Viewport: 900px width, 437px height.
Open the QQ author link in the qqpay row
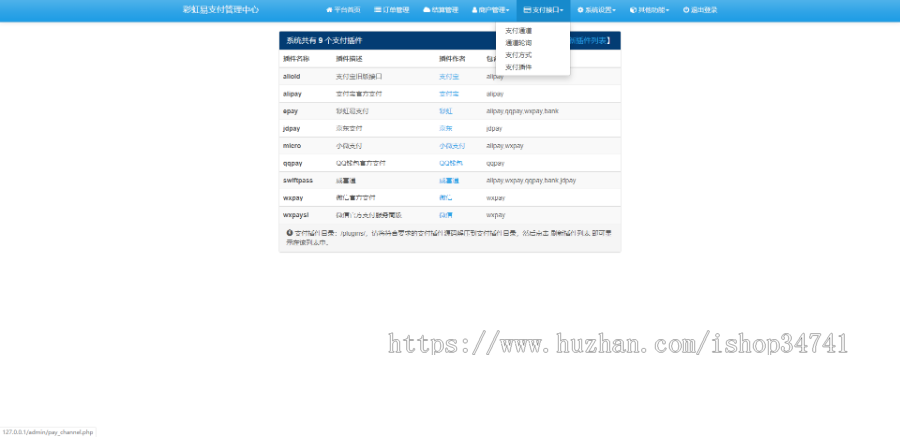[x=451, y=163]
